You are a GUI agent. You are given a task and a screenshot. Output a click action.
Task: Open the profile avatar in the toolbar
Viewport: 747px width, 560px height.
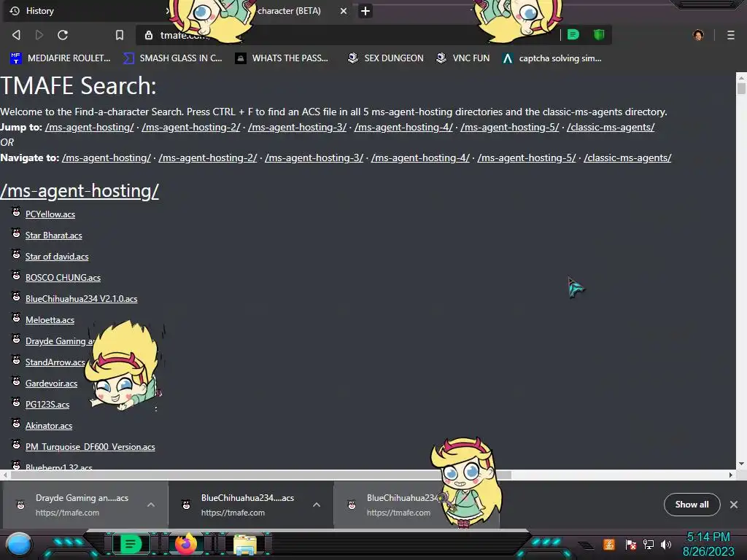coord(698,35)
